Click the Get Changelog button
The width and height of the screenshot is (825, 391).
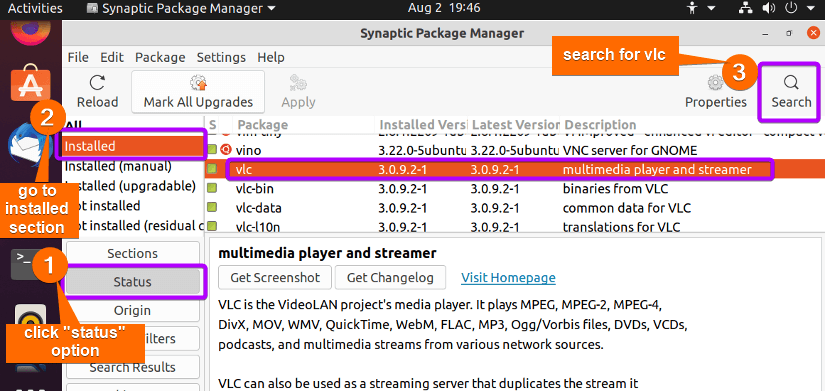coord(390,277)
